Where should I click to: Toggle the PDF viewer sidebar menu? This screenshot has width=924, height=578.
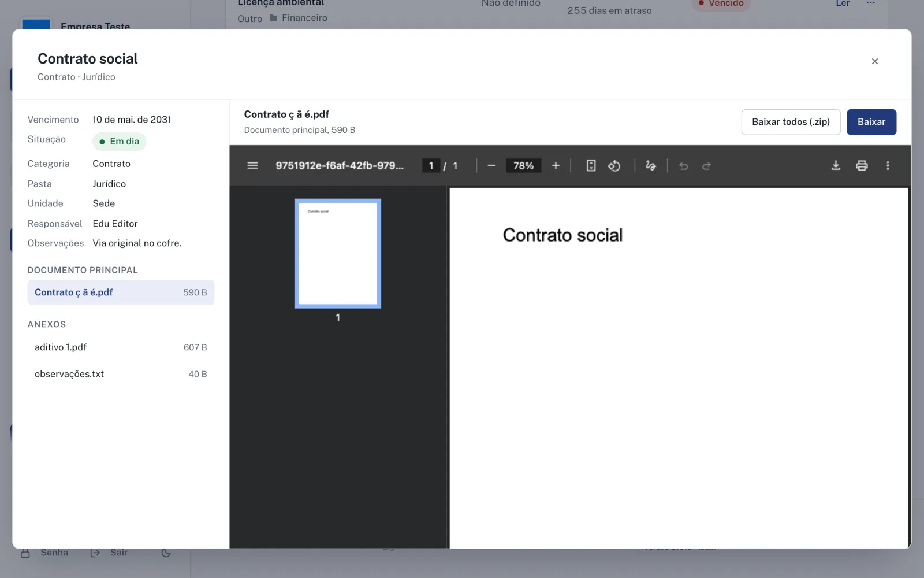(252, 166)
